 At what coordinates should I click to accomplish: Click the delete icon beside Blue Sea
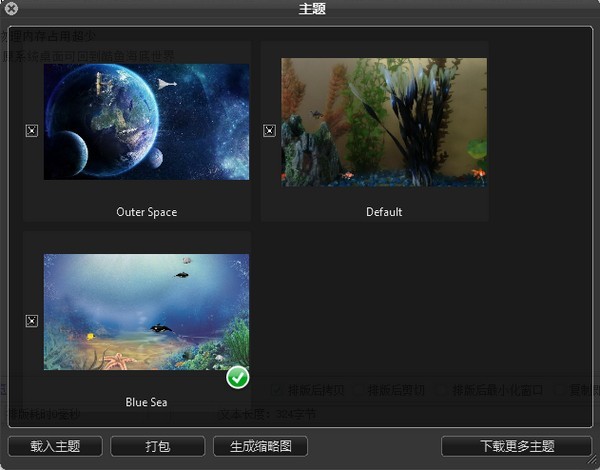32,321
